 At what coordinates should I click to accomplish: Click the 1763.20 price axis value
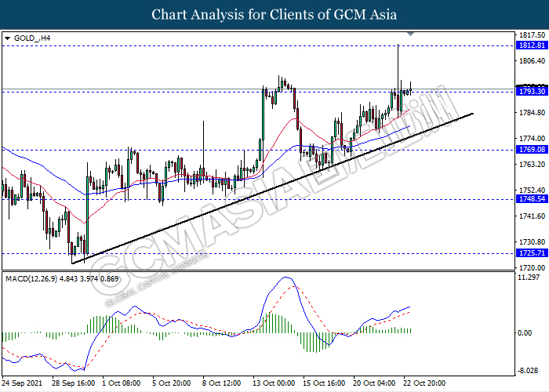(532, 164)
